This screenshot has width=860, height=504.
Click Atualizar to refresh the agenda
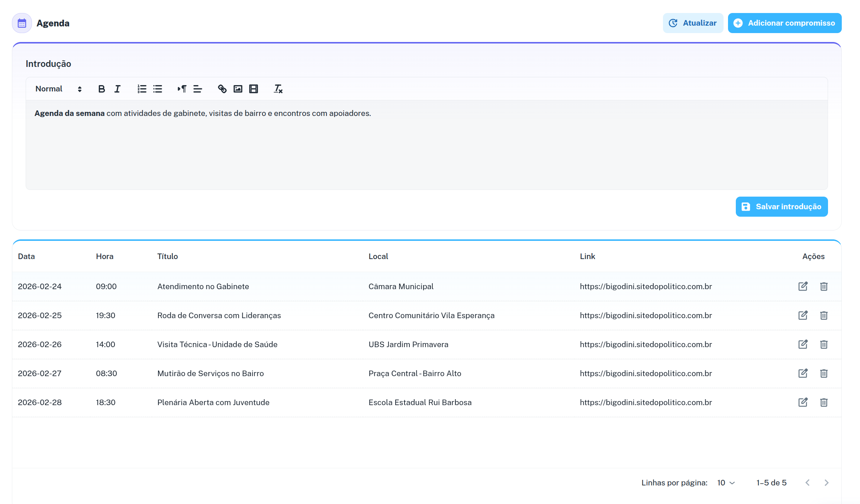pyautogui.click(x=693, y=23)
